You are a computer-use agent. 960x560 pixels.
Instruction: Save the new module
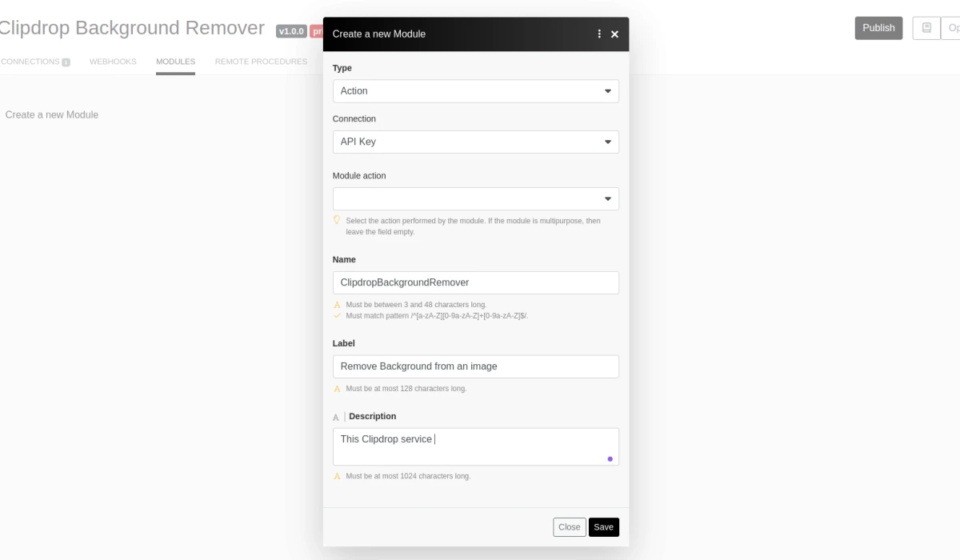click(x=603, y=526)
